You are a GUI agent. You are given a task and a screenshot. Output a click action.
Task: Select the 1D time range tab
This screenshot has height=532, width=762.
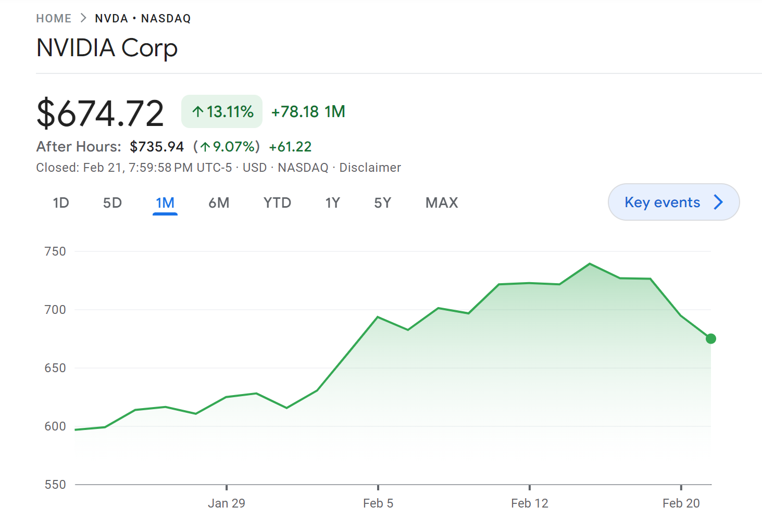(61, 202)
